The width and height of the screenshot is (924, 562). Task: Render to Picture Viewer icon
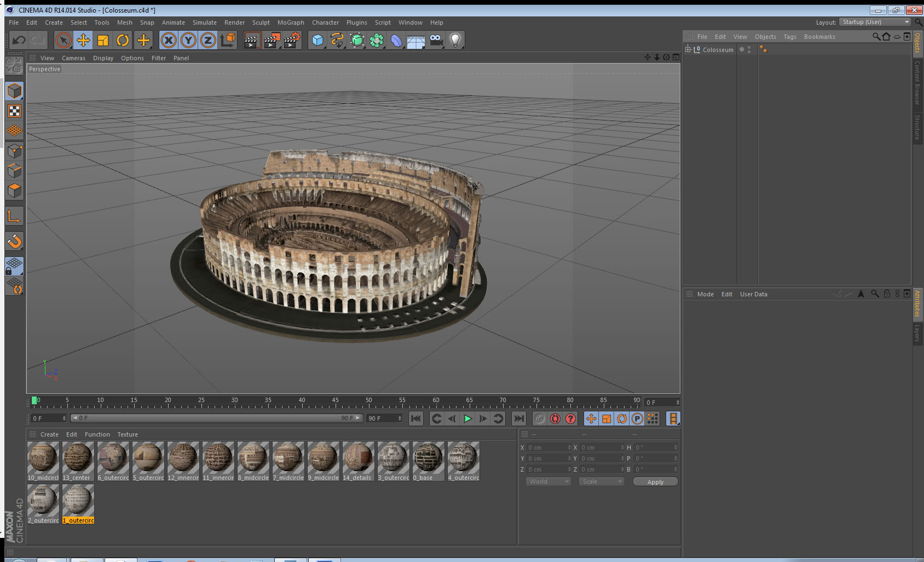click(x=272, y=40)
